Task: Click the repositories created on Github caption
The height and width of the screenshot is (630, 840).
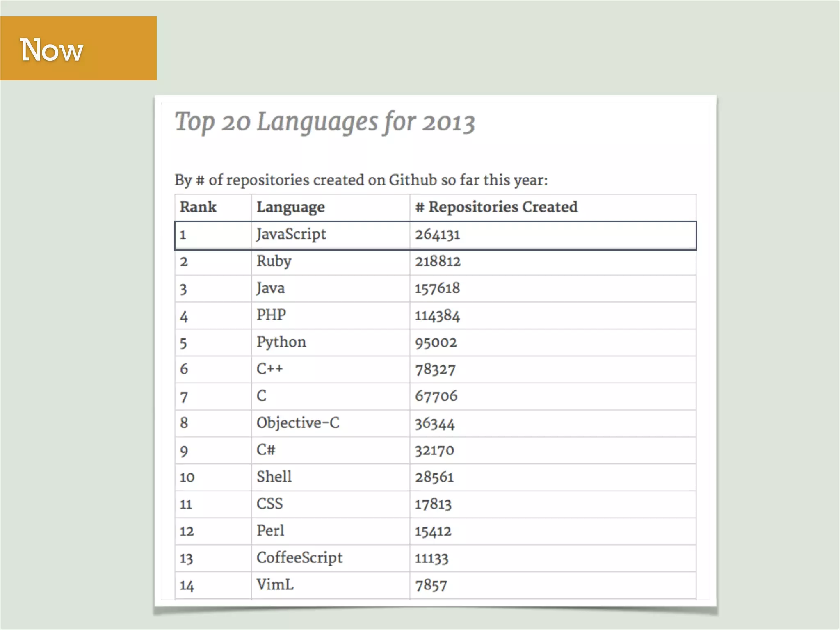Action: tap(361, 180)
